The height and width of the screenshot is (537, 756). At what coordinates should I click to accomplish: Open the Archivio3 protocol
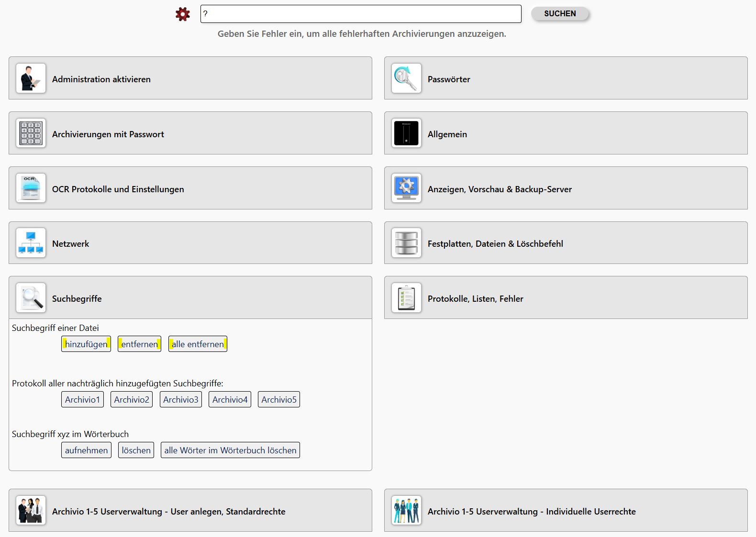[x=180, y=400]
